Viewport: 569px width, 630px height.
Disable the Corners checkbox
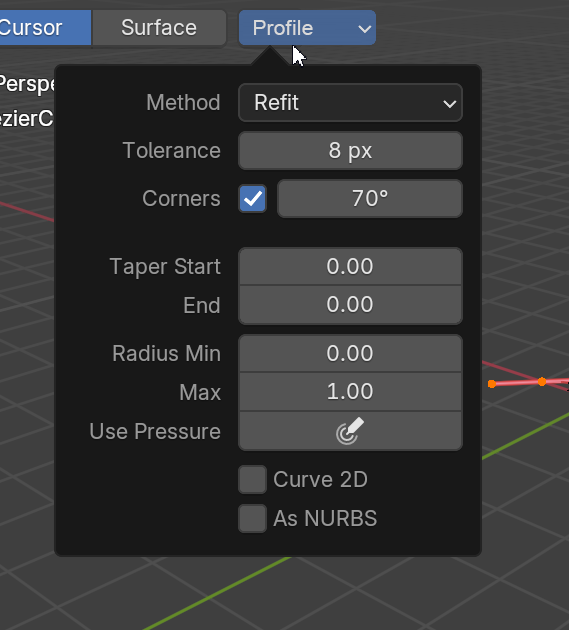click(x=252, y=198)
